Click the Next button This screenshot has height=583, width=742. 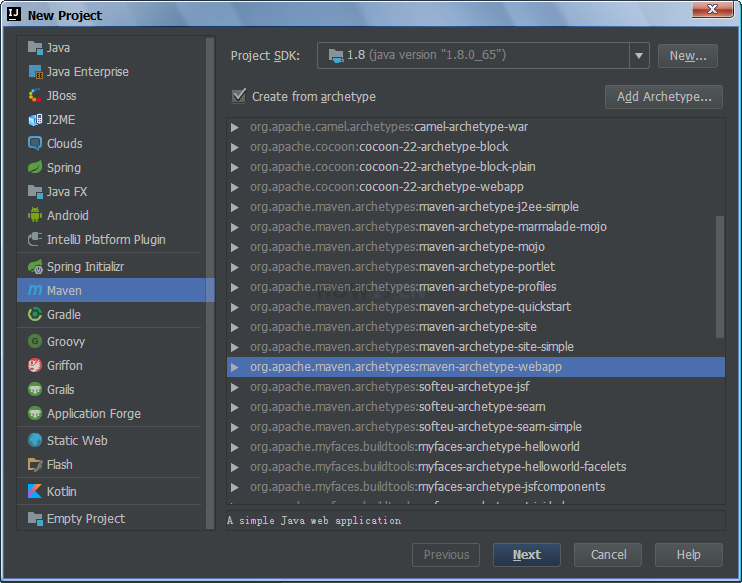click(x=527, y=555)
